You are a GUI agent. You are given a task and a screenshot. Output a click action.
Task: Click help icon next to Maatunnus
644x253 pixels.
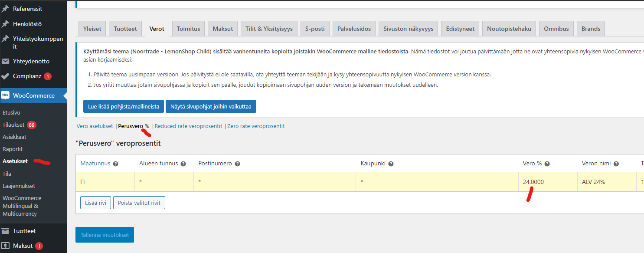pyautogui.click(x=115, y=164)
